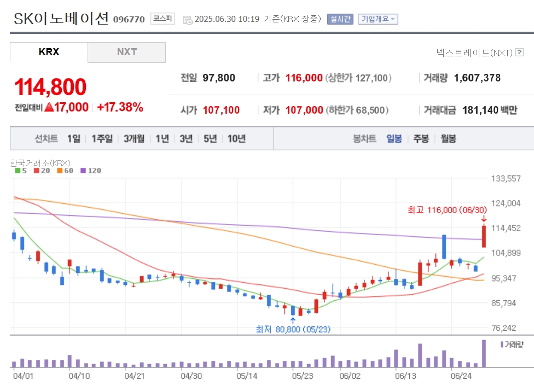Click the 하한가 68,500 text
The image size is (534, 392).
coord(357,110)
